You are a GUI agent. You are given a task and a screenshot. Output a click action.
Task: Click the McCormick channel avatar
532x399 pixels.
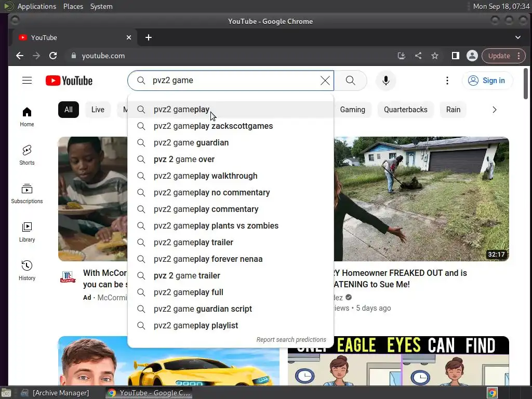coord(68,277)
